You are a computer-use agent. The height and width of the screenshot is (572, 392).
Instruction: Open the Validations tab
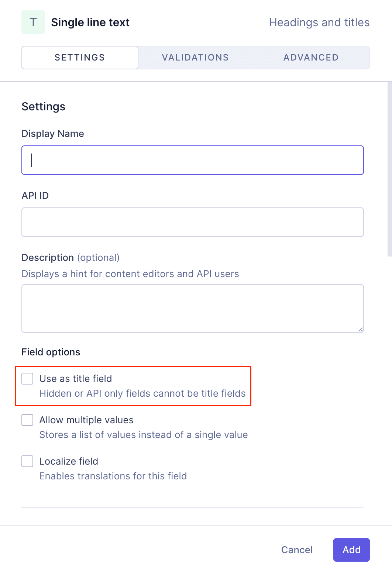pyautogui.click(x=195, y=58)
